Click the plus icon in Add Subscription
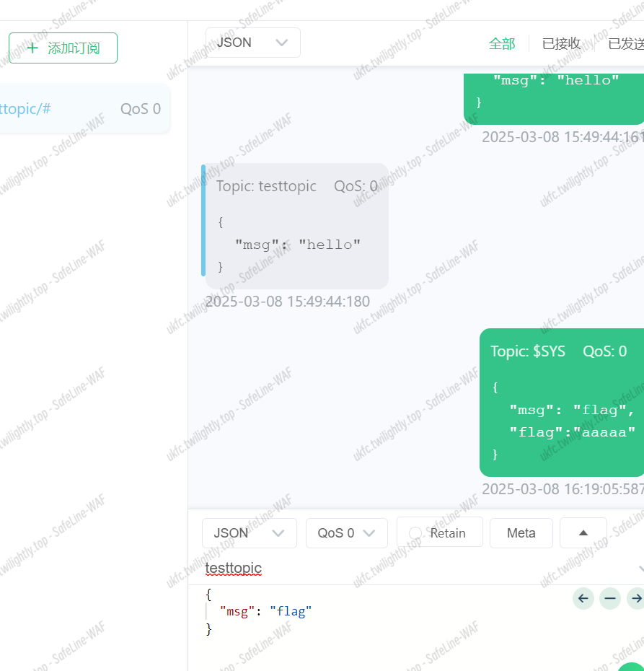The height and width of the screenshot is (671, 644). click(x=32, y=48)
